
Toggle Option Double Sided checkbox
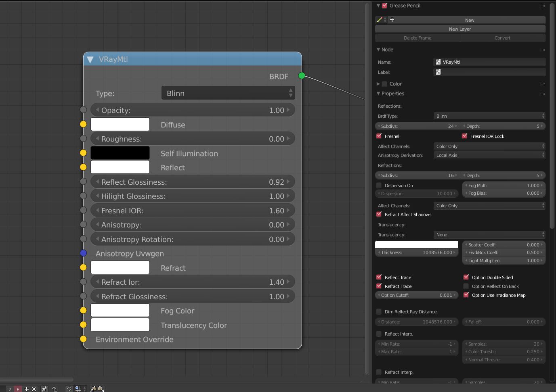(x=466, y=277)
